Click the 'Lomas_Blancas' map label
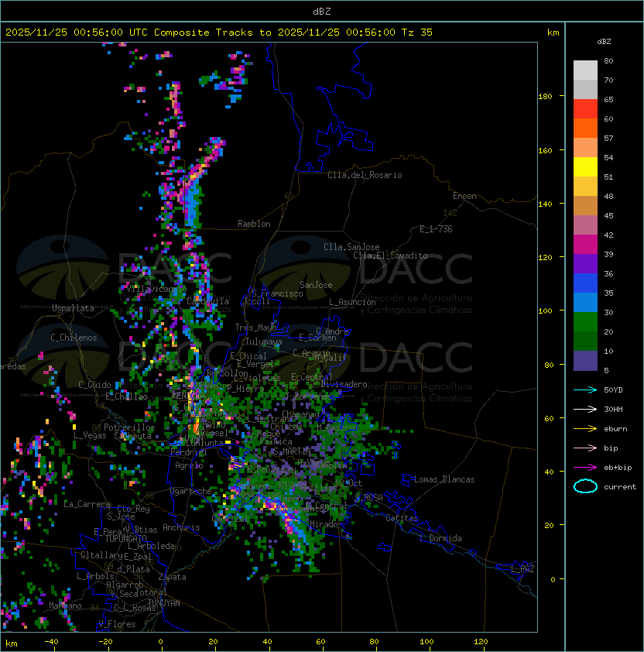Image resolution: width=644 pixels, height=652 pixels. tap(444, 479)
